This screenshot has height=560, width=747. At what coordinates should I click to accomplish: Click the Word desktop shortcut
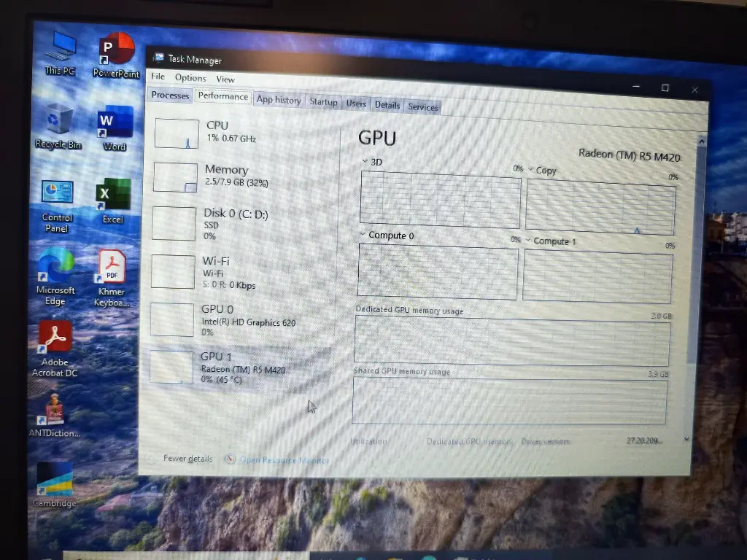(x=115, y=128)
